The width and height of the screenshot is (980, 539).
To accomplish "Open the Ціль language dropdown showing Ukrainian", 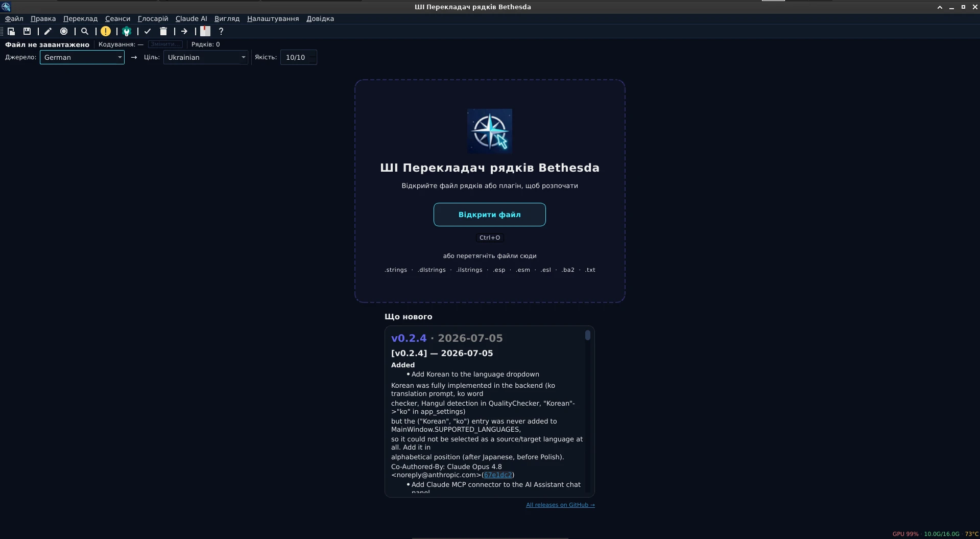I will 206,57.
